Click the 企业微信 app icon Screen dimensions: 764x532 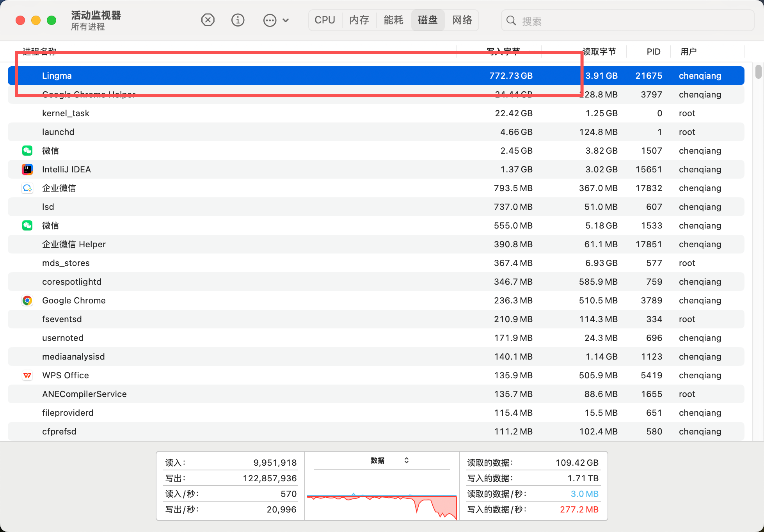click(27, 188)
